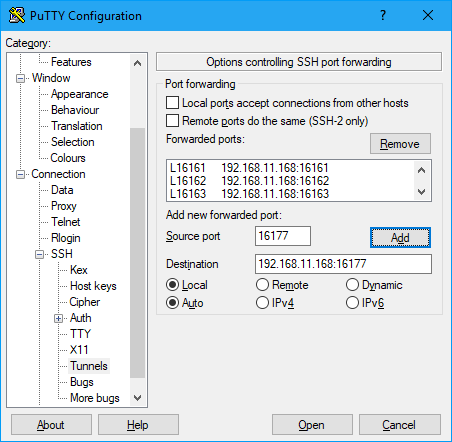Click Open to start the session

pos(312,425)
